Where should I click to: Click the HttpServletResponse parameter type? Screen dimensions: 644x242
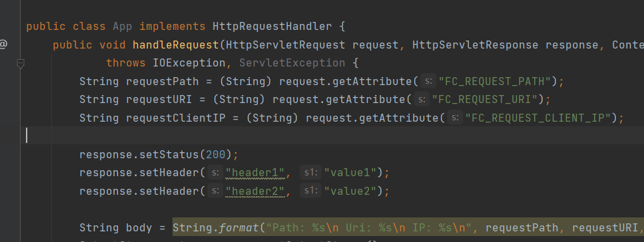476,45
